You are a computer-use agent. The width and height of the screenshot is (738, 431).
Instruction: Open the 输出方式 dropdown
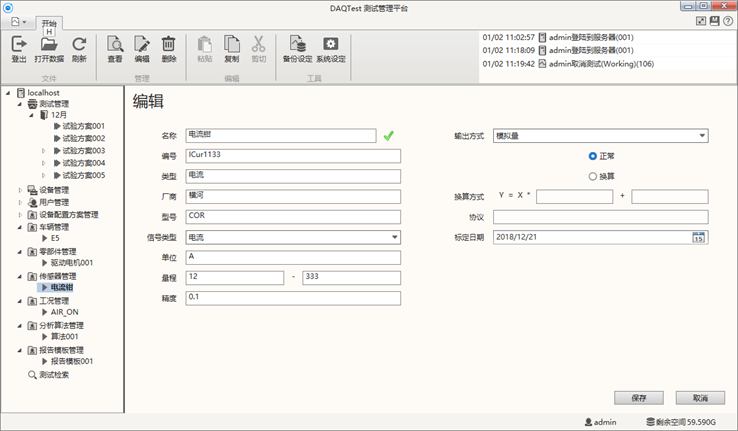[x=702, y=136]
